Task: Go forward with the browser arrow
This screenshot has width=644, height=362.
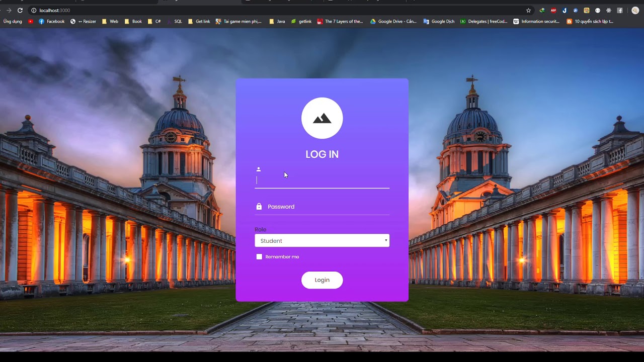Action: 9,10
